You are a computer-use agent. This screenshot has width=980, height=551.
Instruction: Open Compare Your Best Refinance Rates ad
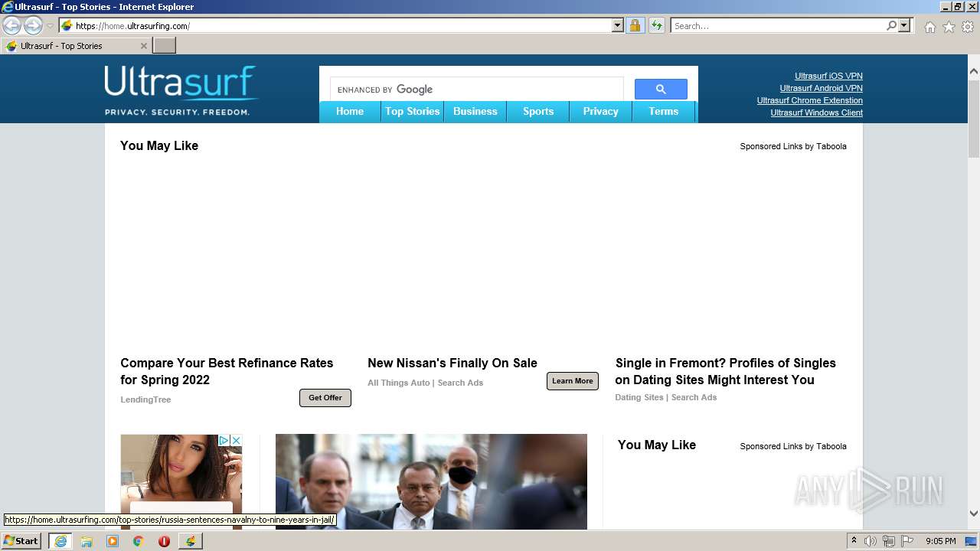coord(227,371)
